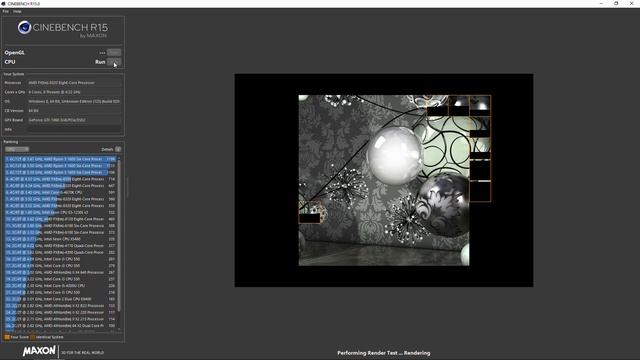Image resolution: width=640 pixels, height=360 pixels.
Task: Click the Cinebench R15 sphere logo
Action: click(24, 27)
